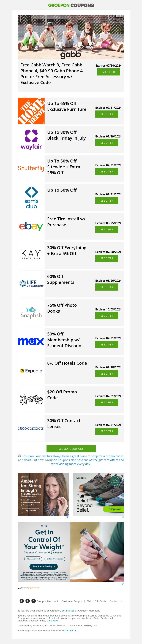The width and height of the screenshot is (142, 644).
Task: Click the Groupon Coupons header logo
Action: pyautogui.click(x=71, y=5)
